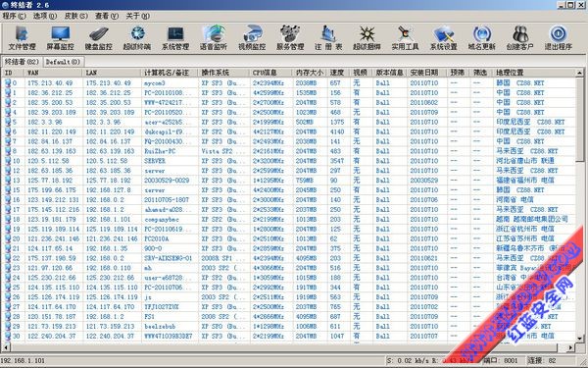Sort list by 内存大小 column header
The width and height of the screenshot is (588, 368).
point(310,73)
